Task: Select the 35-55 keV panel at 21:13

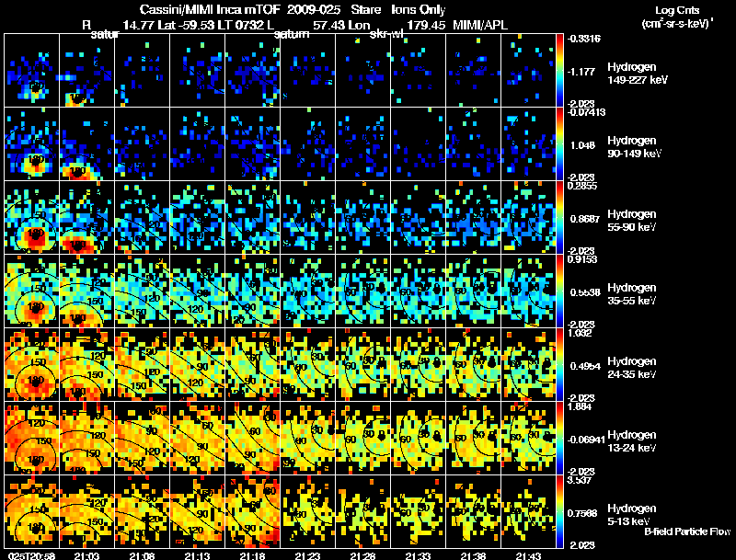Action: tap(197, 291)
